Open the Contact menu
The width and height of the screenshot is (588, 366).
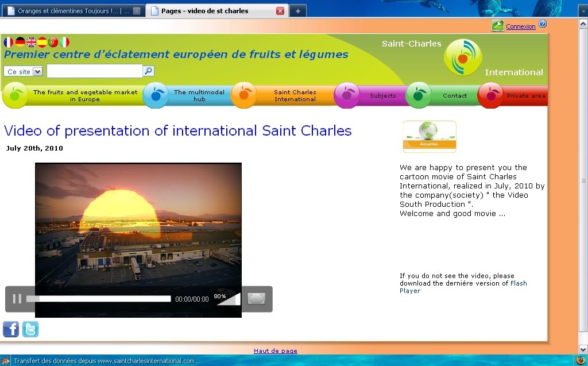[x=455, y=96]
